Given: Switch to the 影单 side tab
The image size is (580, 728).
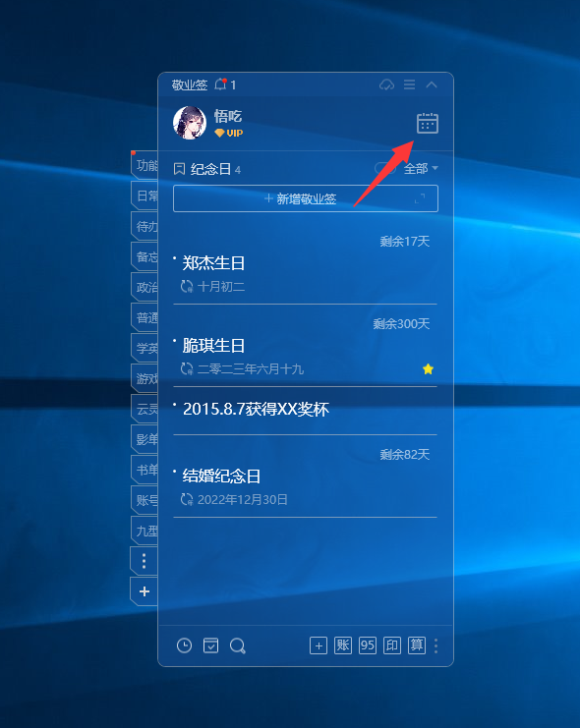Looking at the screenshot, I should pyautogui.click(x=145, y=439).
